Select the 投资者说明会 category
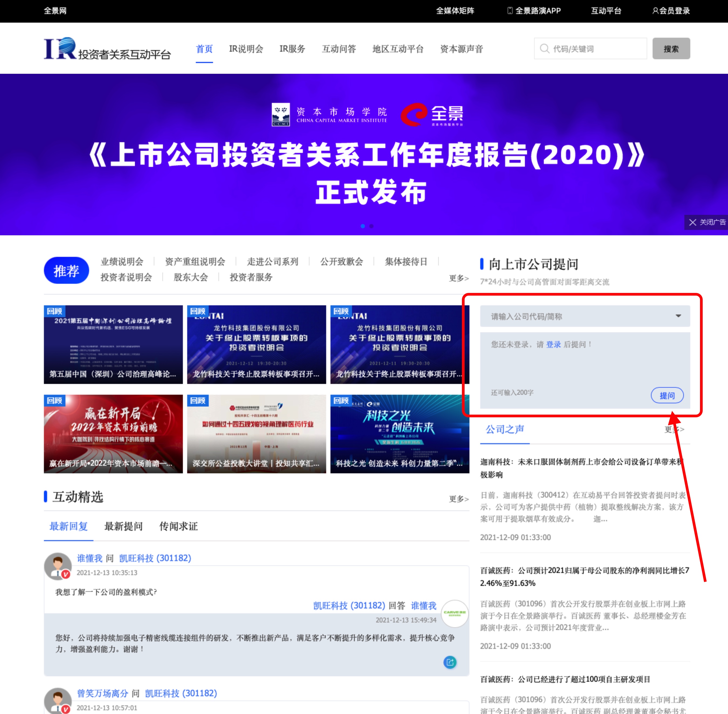Viewport: 728px width, 714px height. 126,277
